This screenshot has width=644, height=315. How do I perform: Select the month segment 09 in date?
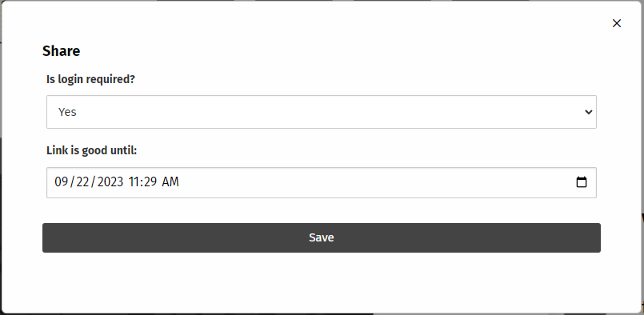(x=61, y=182)
